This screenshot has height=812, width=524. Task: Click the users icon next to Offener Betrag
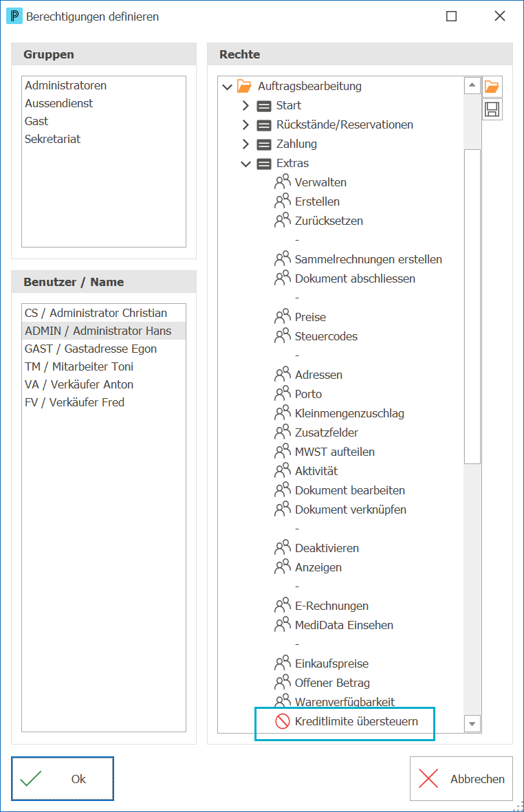[282, 682]
